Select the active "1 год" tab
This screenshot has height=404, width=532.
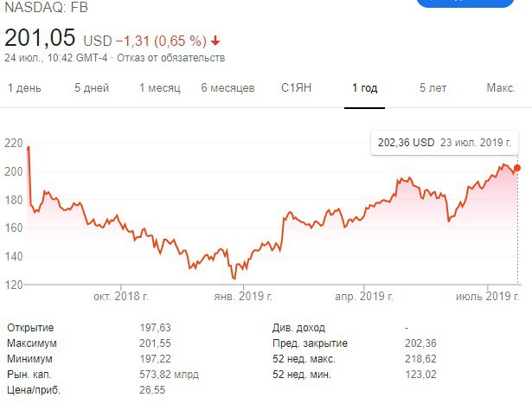tap(364, 88)
